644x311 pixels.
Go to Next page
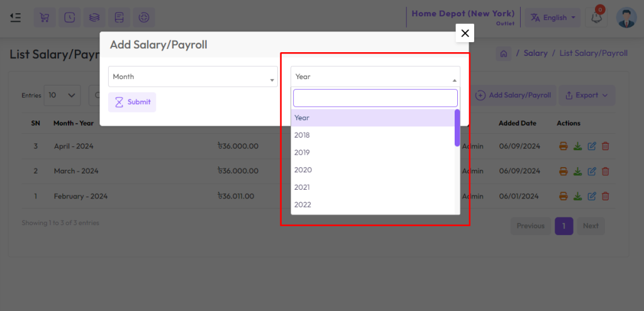click(591, 226)
